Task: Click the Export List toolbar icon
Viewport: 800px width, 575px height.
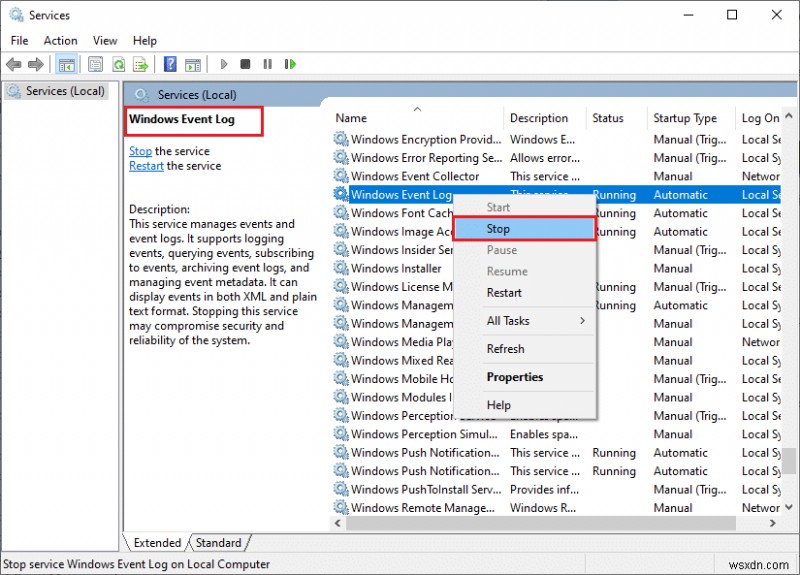Action: [141, 64]
